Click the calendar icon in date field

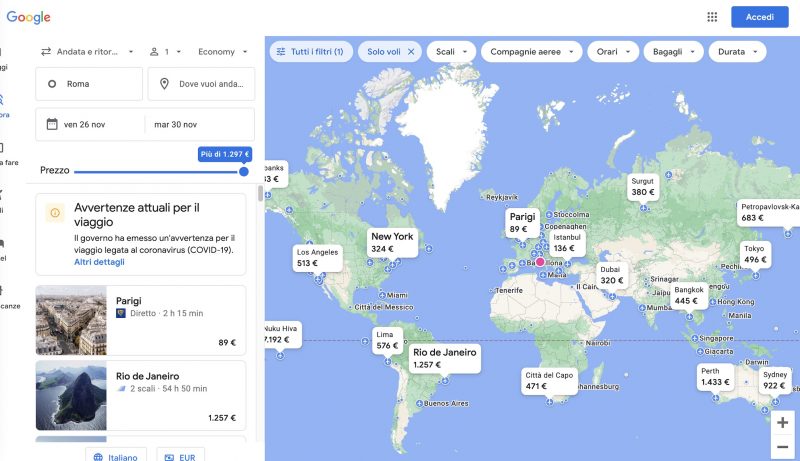pos(52,124)
